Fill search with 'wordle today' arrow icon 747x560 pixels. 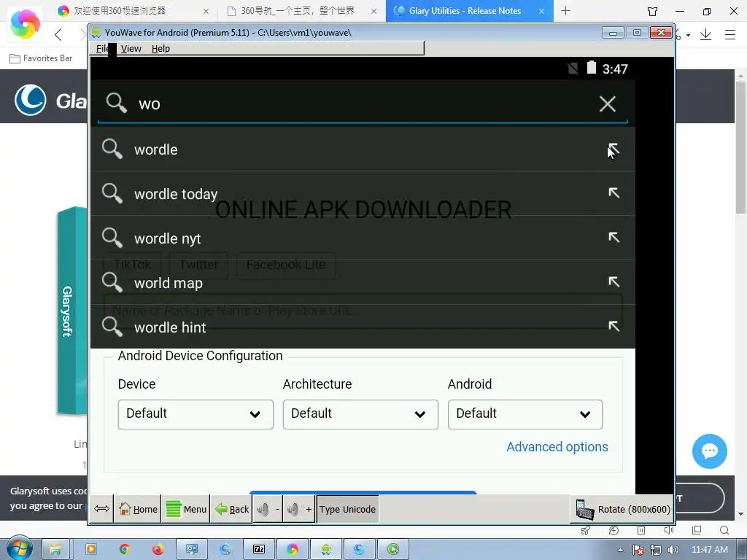click(614, 192)
